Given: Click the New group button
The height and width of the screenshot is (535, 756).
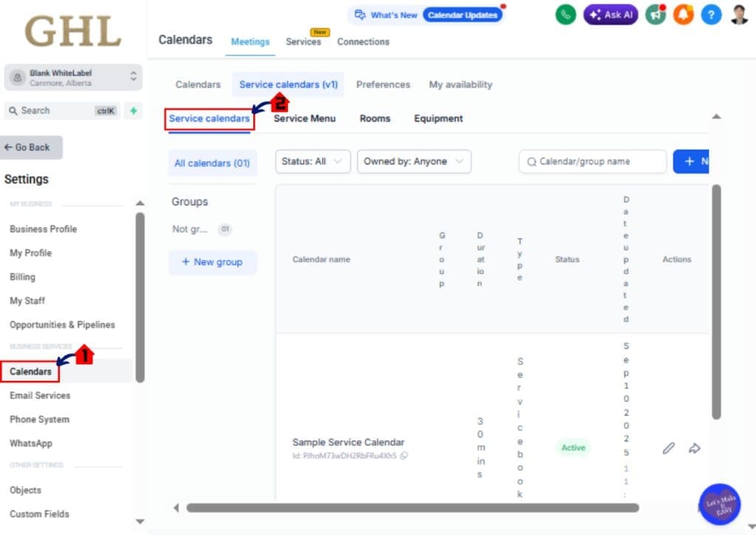Looking at the screenshot, I should click(213, 262).
